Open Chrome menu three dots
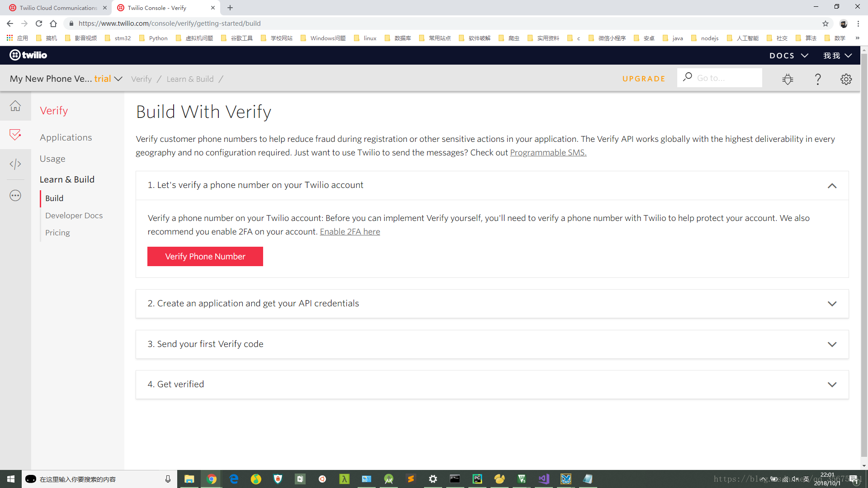Image resolution: width=868 pixels, height=488 pixels. (858, 23)
